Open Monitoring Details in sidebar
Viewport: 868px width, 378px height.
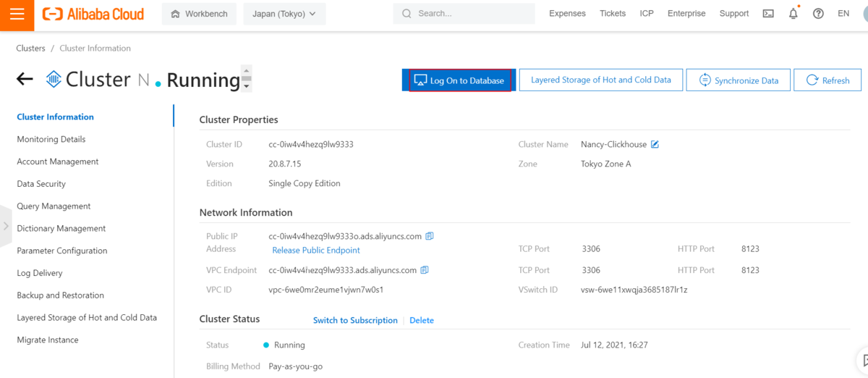[51, 139]
